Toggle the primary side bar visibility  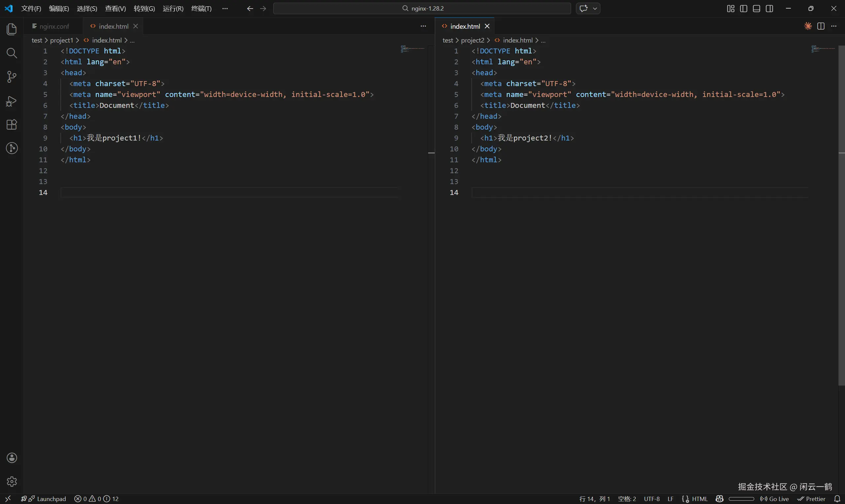(743, 9)
